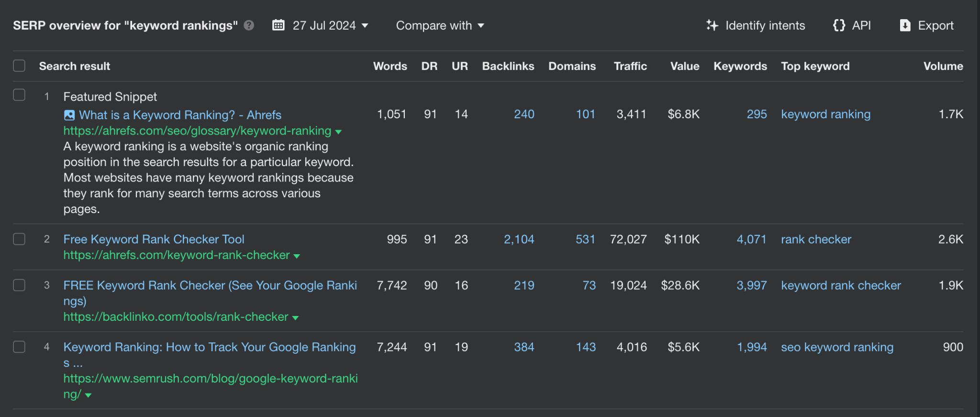The width and height of the screenshot is (980, 417).
Task: Click the image icon before What is a Keyword Ranking
Action: [69, 115]
